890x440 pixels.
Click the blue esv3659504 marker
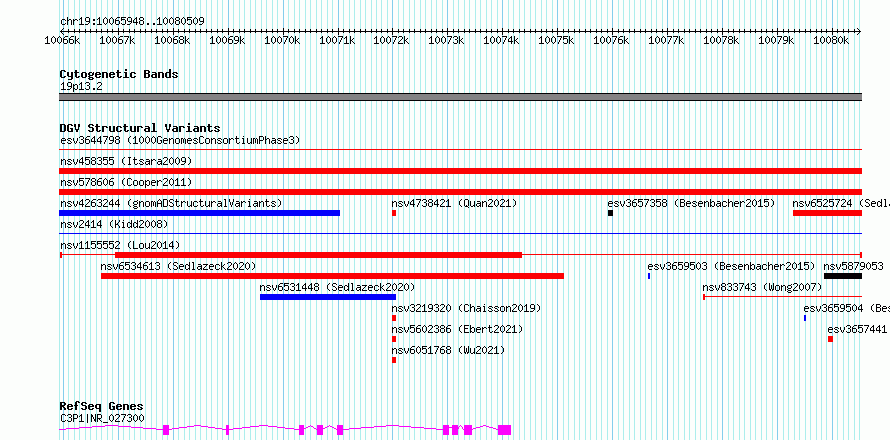click(x=805, y=318)
